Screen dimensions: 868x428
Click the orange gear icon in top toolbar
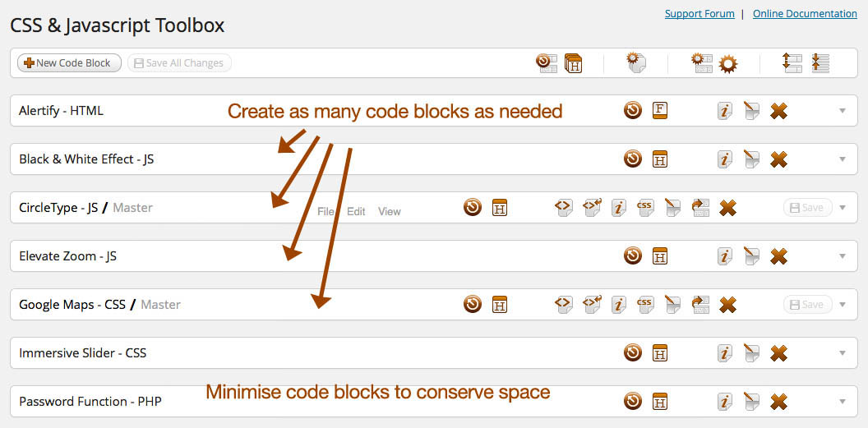pos(727,64)
